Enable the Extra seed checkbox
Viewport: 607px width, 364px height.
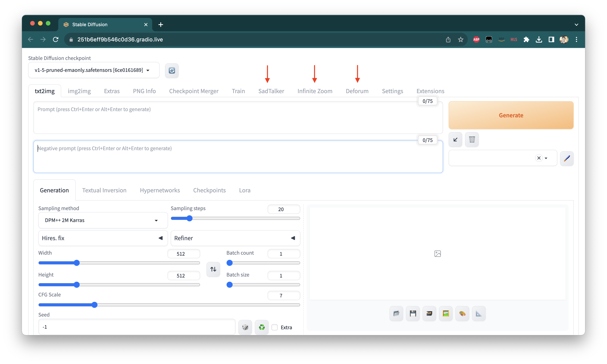point(275,327)
